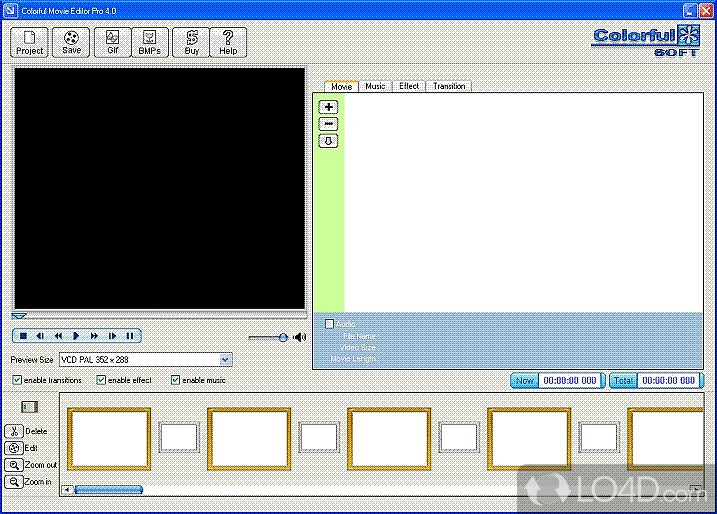Screen dimensions: 717x514
Task: Click the Project toolbar button
Action: coord(30,42)
